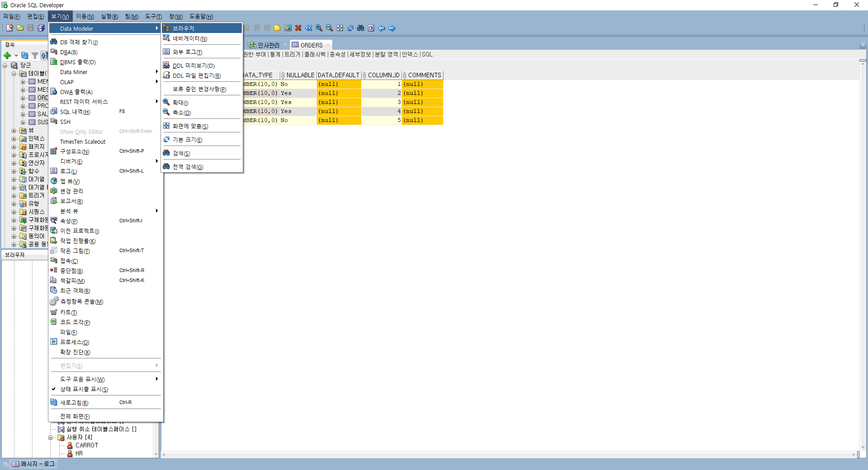Select DDL 미리보기 submenu item
The image size is (868, 470).
coord(202,66)
